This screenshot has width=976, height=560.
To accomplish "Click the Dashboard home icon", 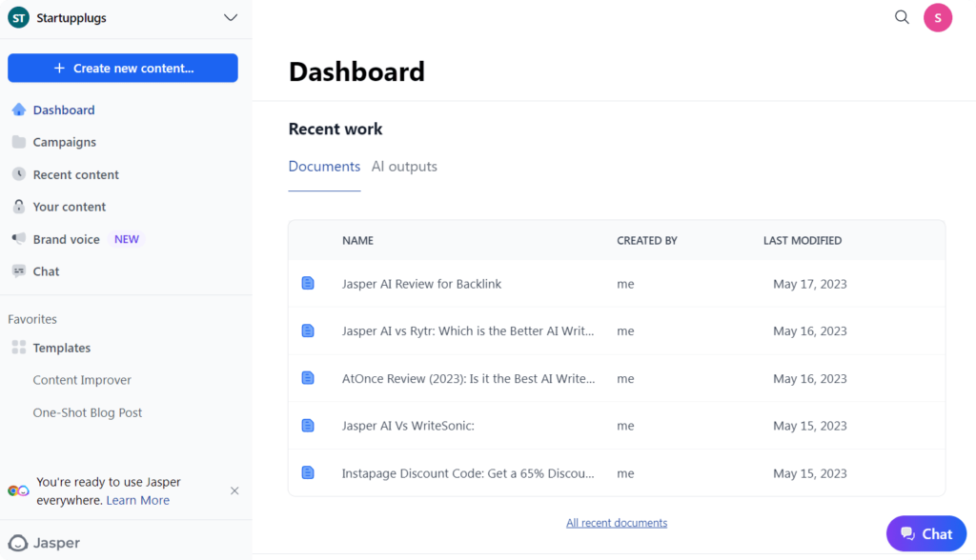I will click(x=19, y=110).
